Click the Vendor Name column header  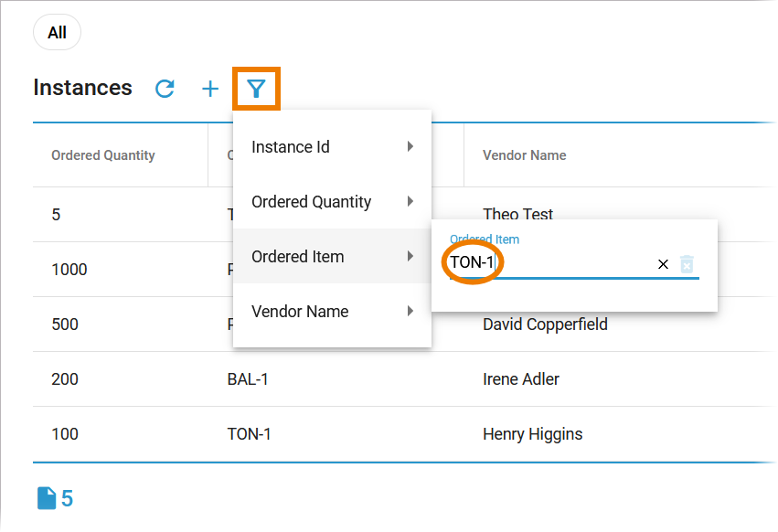pyautogui.click(x=524, y=155)
